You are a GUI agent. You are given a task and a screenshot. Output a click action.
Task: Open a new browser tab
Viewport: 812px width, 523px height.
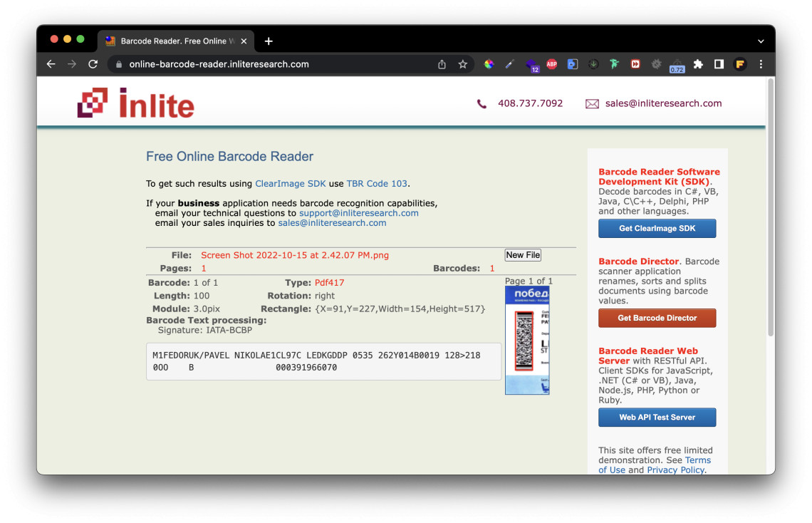coord(269,41)
